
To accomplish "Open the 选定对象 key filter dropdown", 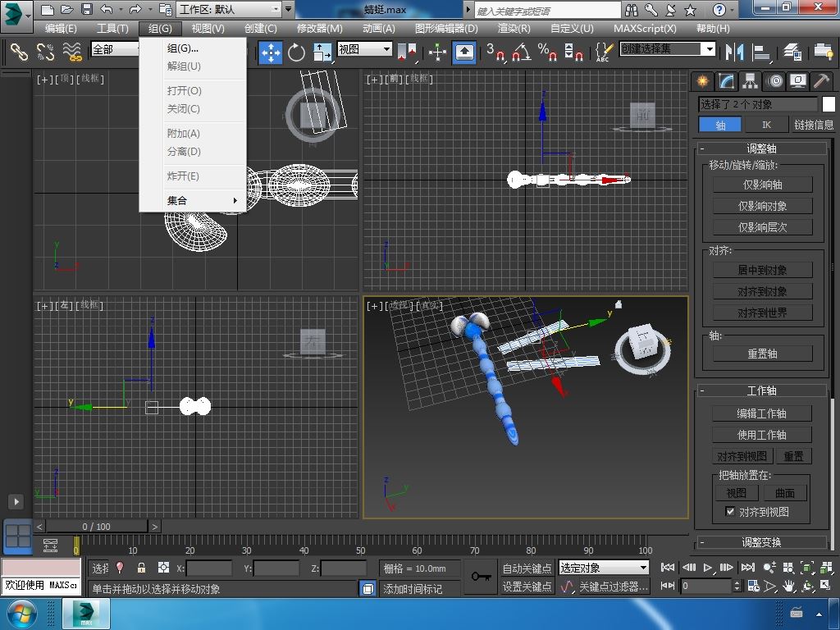I will [604, 568].
